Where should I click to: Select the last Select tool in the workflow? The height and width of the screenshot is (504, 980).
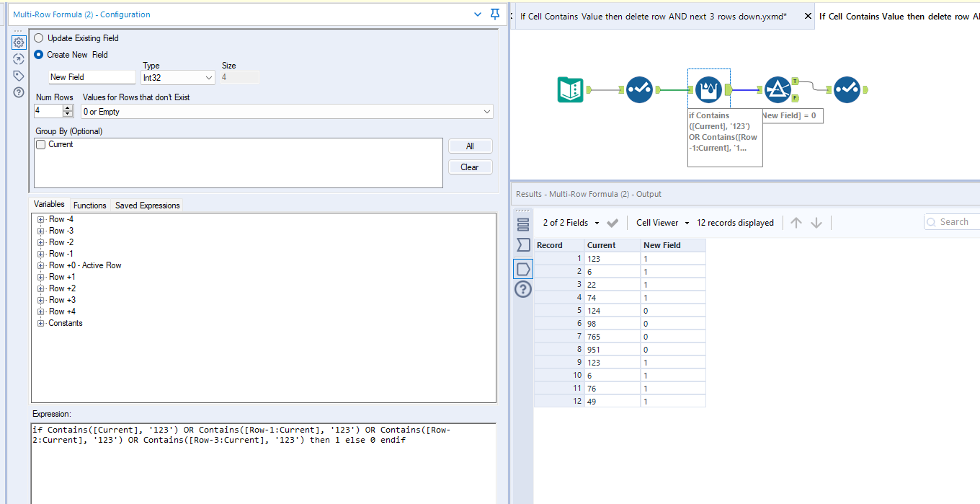(x=847, y=89)
